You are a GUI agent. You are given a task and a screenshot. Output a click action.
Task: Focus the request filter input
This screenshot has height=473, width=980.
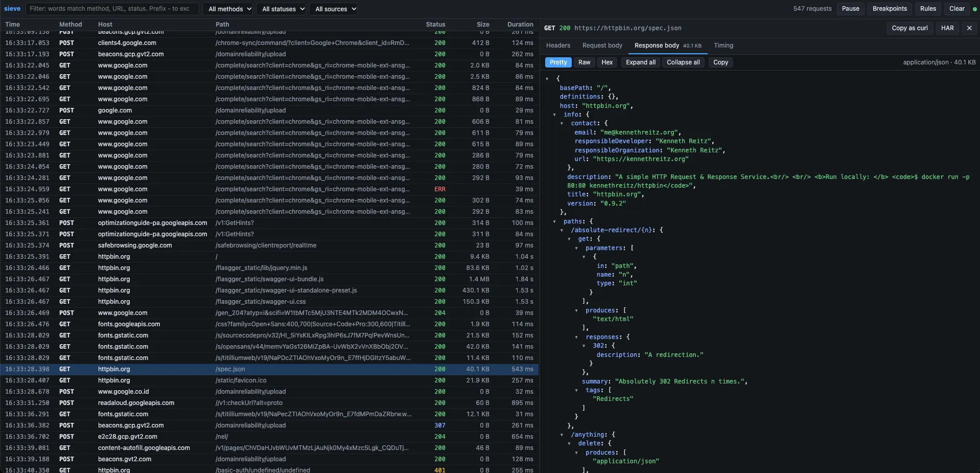pos(111,9)
